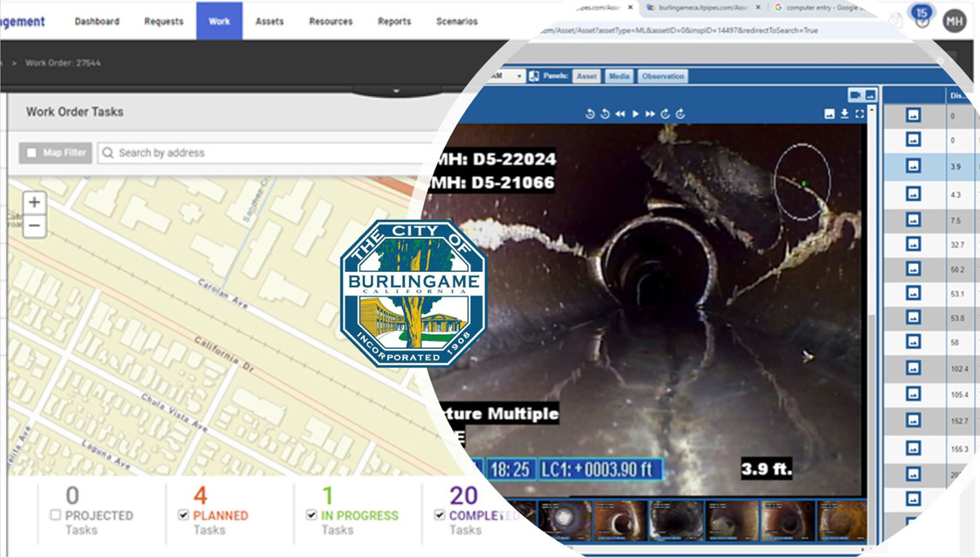Screen dimensions: 980x558
Task: Switch to video camera view mode
Action: pos(855,95)
